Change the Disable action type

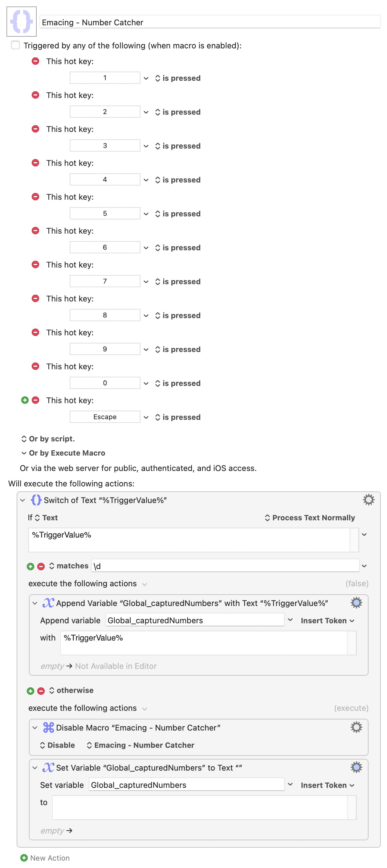pos(57,745)
